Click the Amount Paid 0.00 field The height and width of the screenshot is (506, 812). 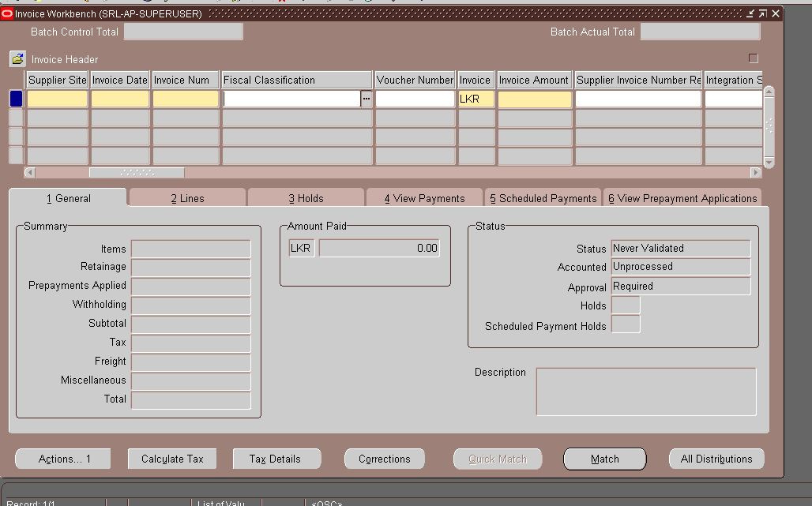coord(379,249)
